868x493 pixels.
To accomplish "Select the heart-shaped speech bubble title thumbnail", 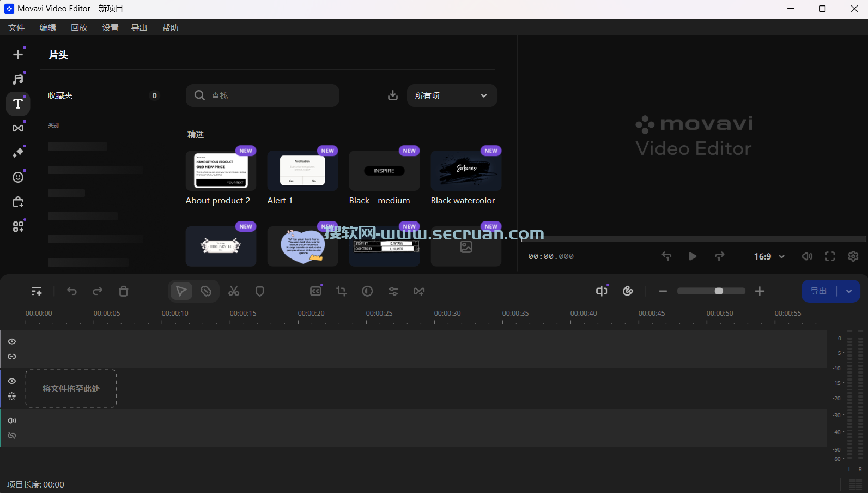I will [302, 246].
